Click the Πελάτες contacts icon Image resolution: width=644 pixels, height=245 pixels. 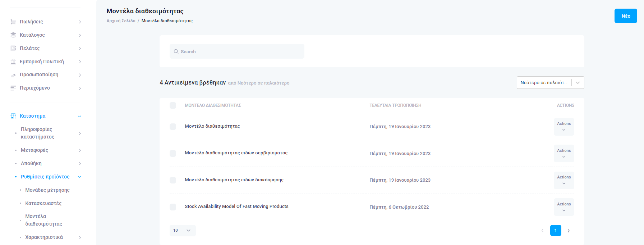coord(13,48)
